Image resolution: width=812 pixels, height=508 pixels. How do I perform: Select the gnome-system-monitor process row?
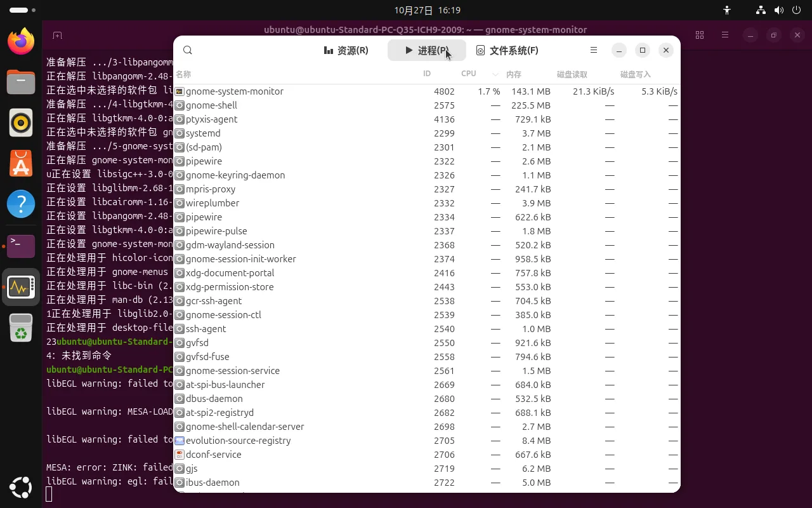tap(427, 91)
